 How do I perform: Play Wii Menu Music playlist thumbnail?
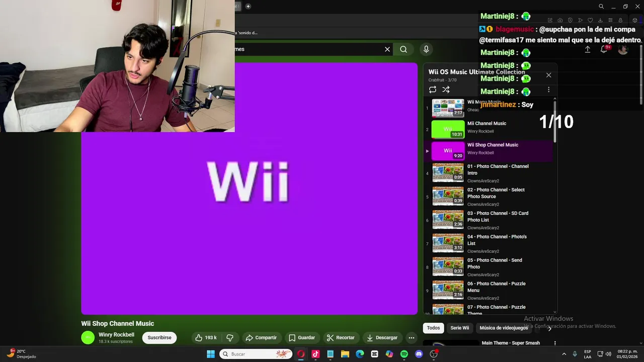point(448,108)
